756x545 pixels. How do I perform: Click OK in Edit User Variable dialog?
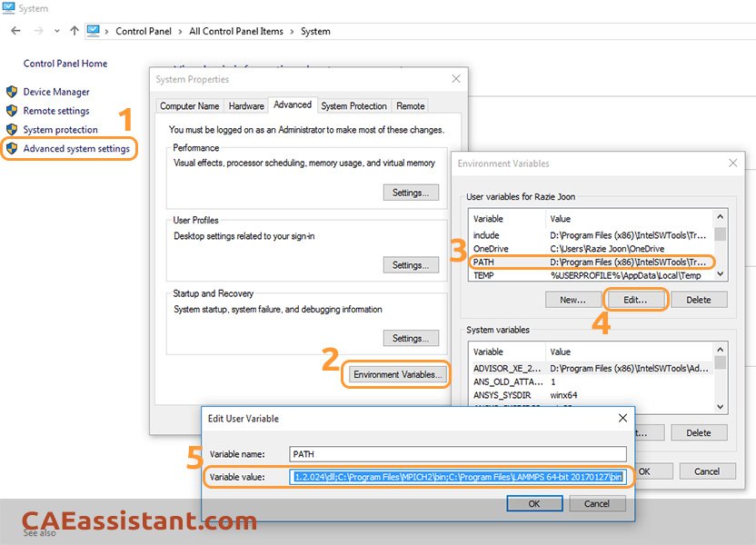click(x=534, y=503)
